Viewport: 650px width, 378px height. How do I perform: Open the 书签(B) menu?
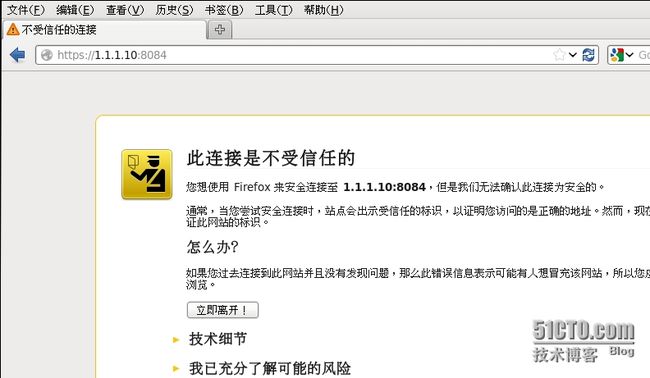[224, 10]
